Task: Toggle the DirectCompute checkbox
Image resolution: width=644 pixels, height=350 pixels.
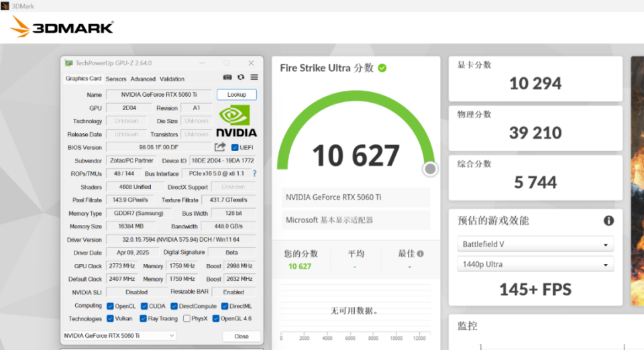Action: (x=174, y=306)
